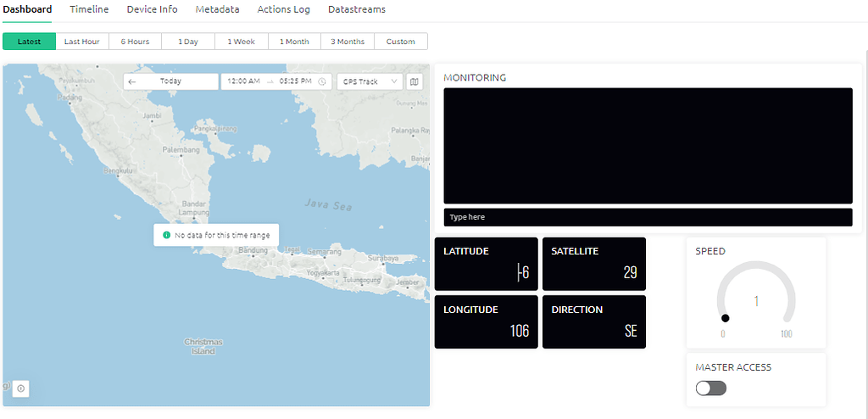868x419 pixels.
Task: Select the 6 Hours range
Action: (135, 42)
